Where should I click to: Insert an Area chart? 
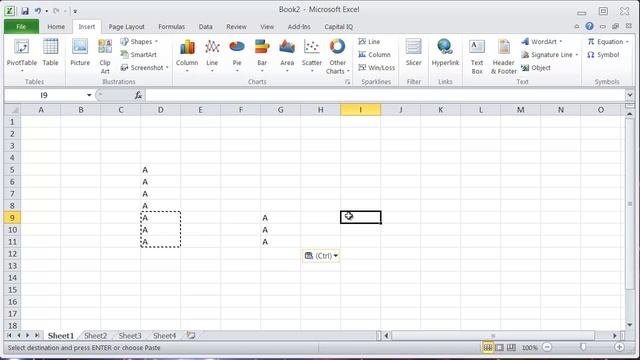(x=287, y=56)
